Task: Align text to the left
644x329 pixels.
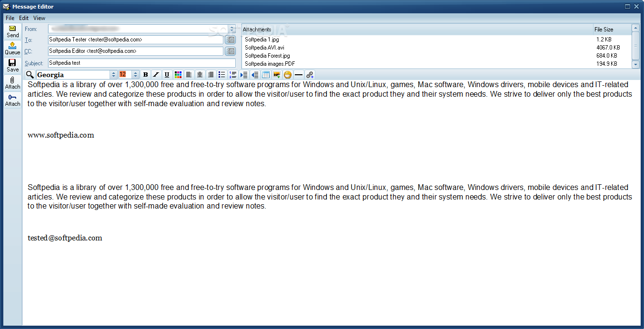Action: coord(189,75)
